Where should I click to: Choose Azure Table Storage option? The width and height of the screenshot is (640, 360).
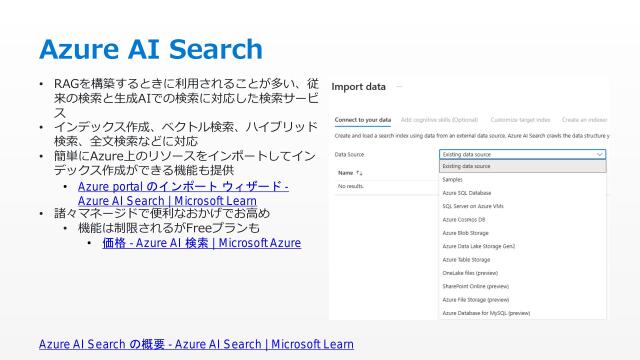(466, 260)
